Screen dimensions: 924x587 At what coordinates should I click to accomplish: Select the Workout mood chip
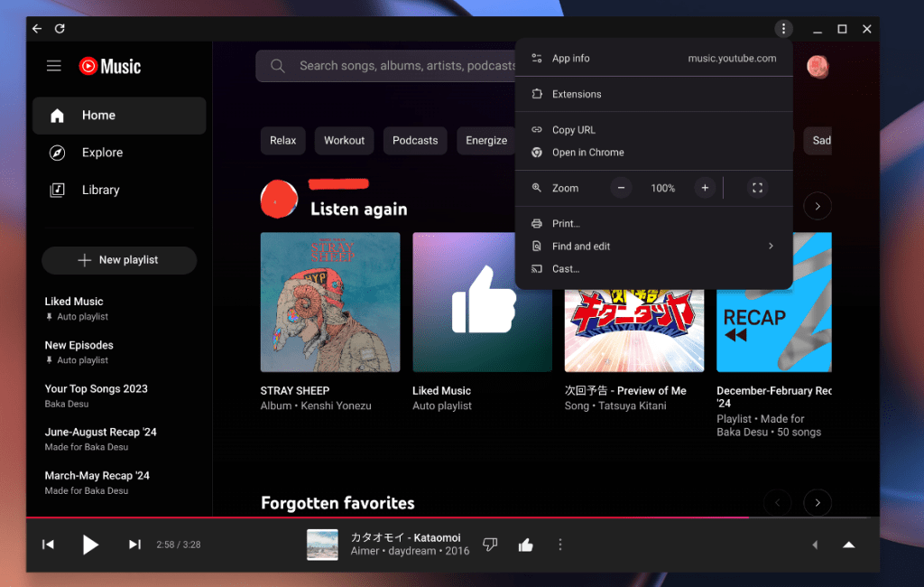344,140
